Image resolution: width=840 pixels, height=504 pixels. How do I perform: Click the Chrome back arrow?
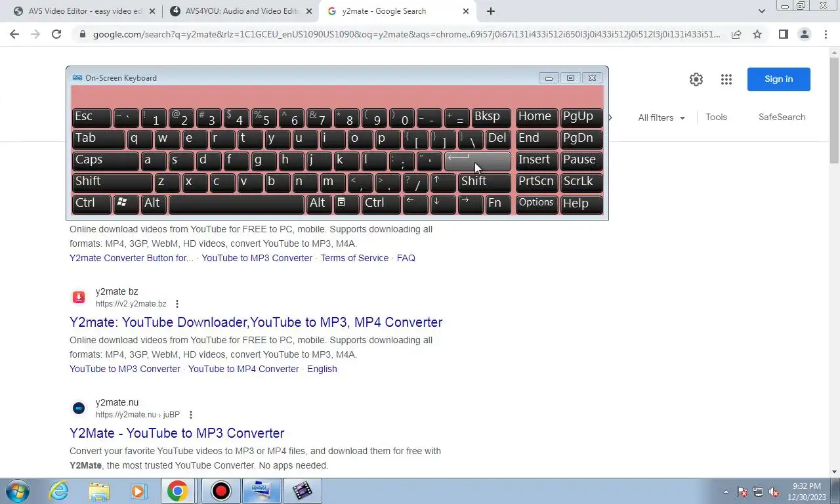click(x=14, y=34)
